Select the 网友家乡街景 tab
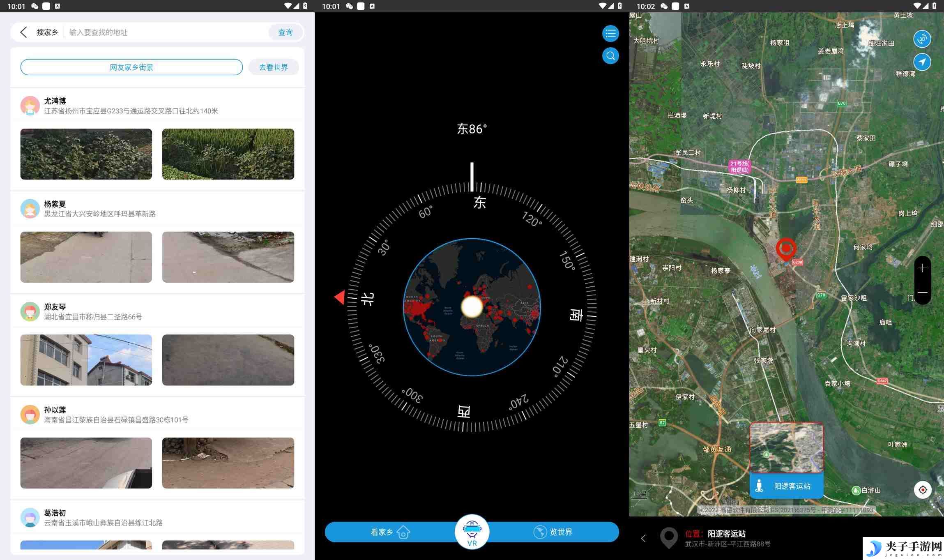The width and height of the screenshot is (944, 560). (131, 67)
